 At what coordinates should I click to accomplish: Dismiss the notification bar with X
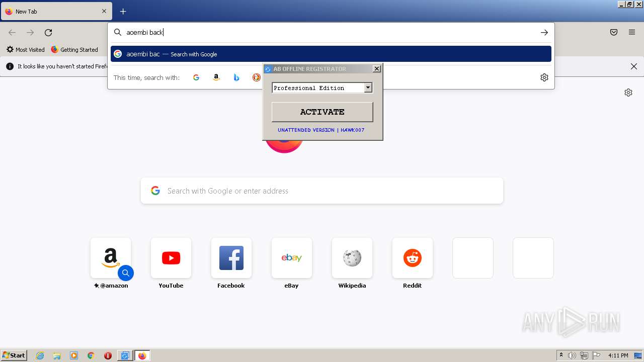tap(634, 66)
